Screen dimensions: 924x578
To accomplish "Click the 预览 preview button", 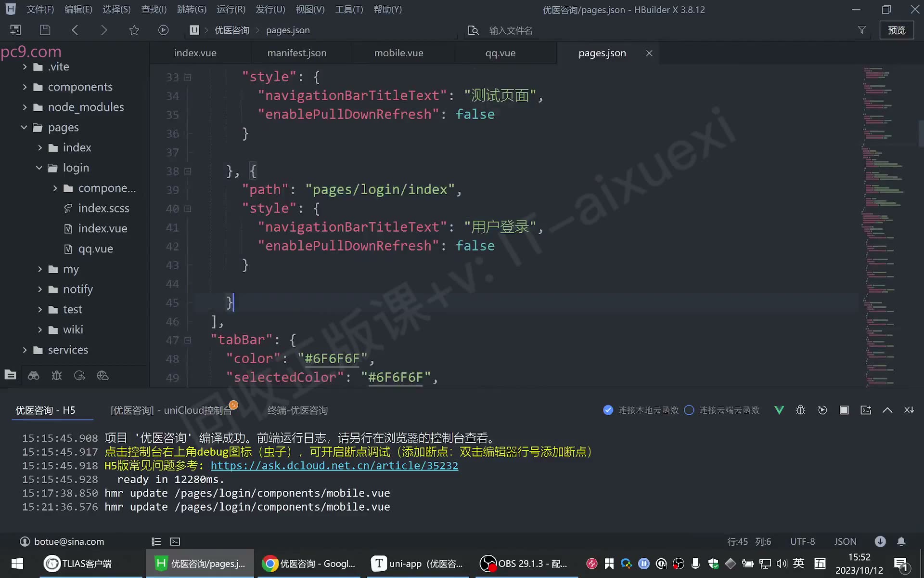I will [897, 30].
